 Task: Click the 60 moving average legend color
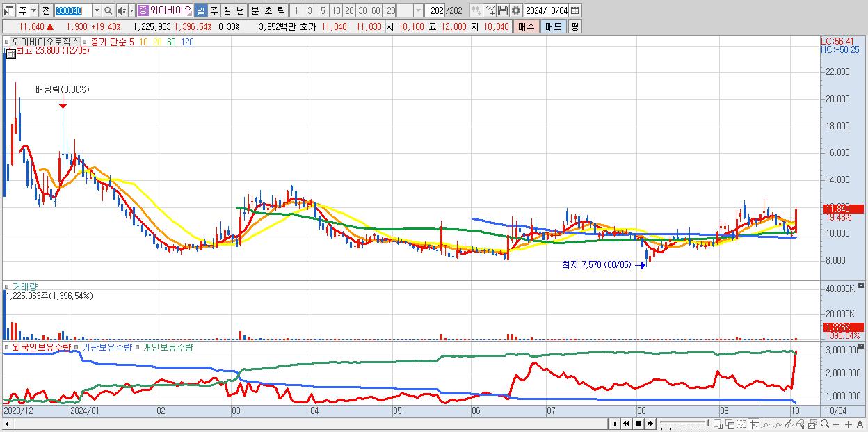pos(171,42)
